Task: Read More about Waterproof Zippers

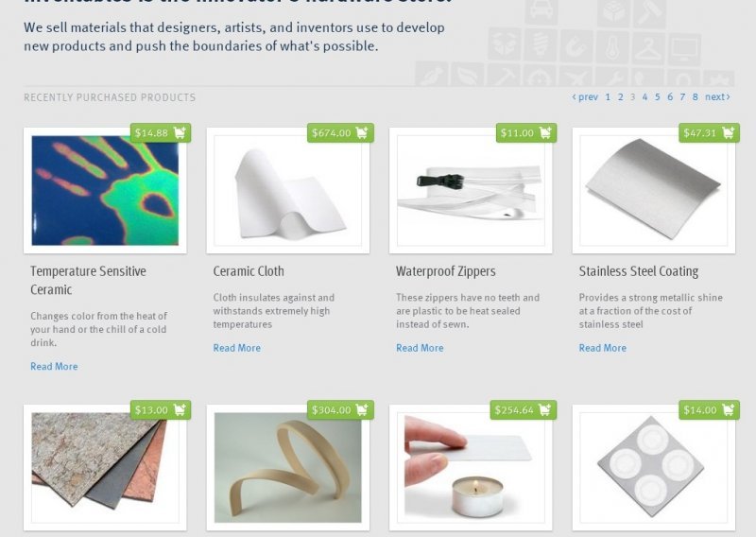Action: coord(420,348)
